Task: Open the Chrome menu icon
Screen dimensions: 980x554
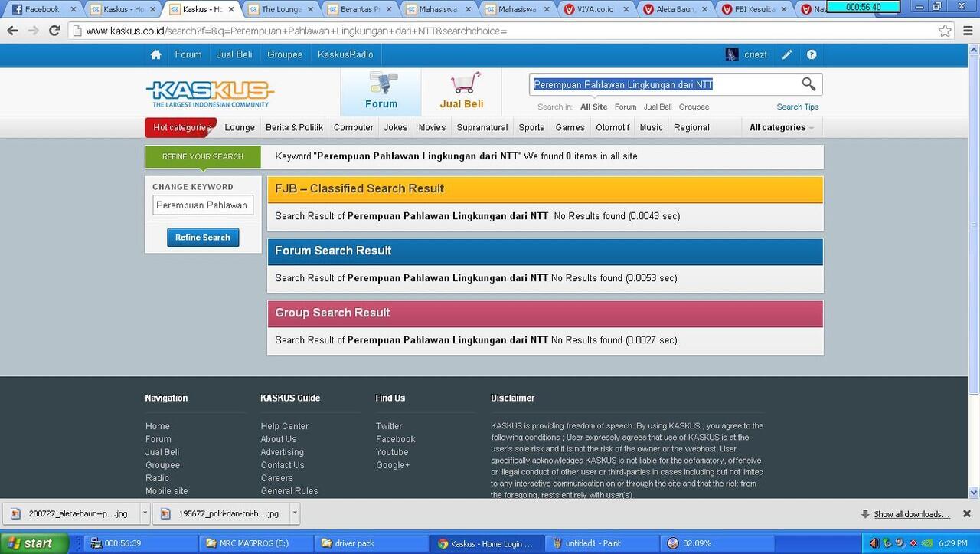Action: coord(967,31)
